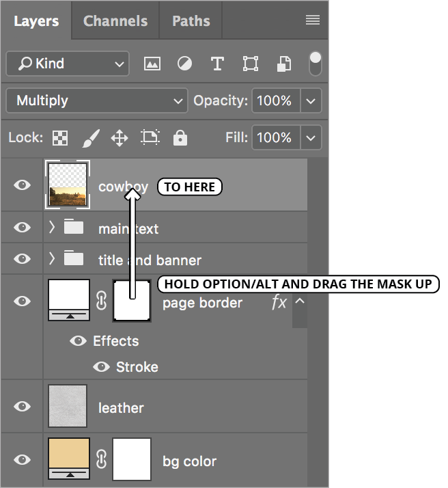This screenshot has height=488, width=448.
Task: Toggle visibility of the Stroke effect
Action: click(x=101, y=366)
